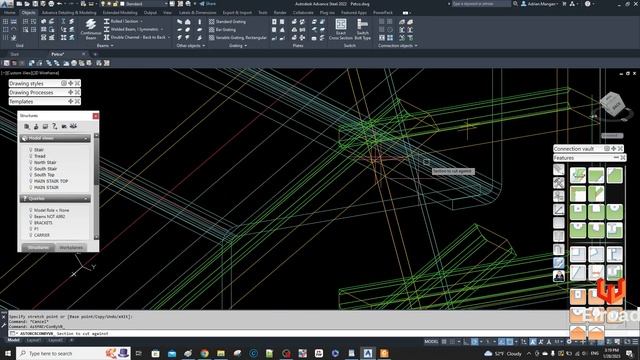Open the Adrian Manger account menu
The height and width of the screenshot is (360, 640).
click(541, 4)
